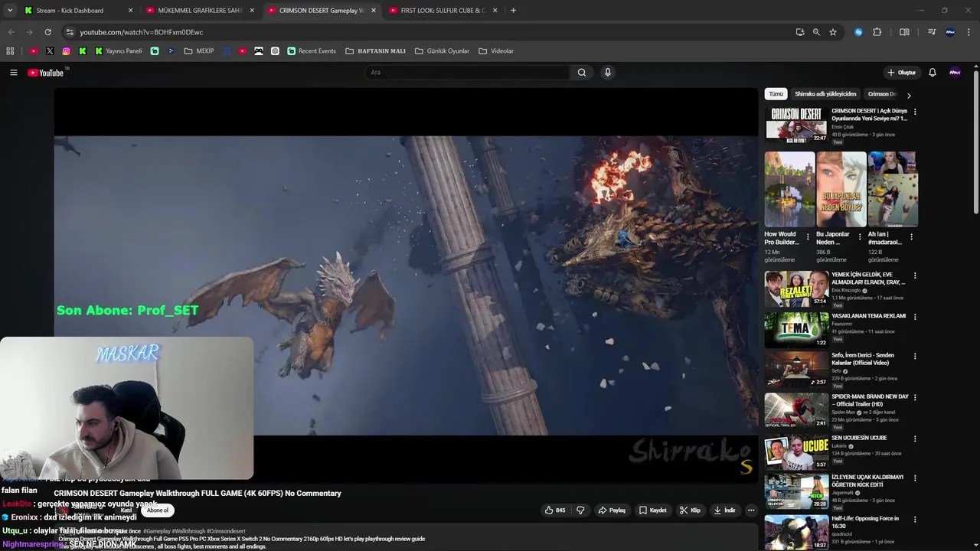The height and width of the screenshot is (551, 980).
Task: Open the YouTube guide hamburger menu
Action: point(13,73)
